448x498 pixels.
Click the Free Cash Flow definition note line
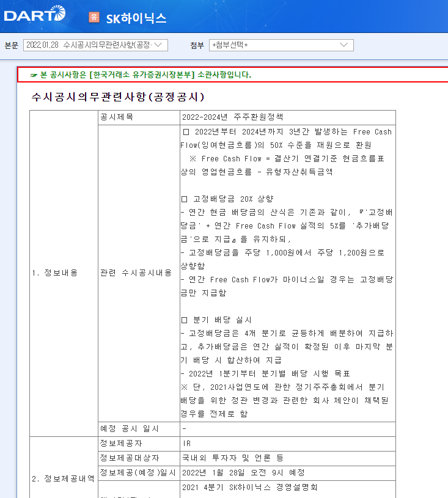[283, 165]
